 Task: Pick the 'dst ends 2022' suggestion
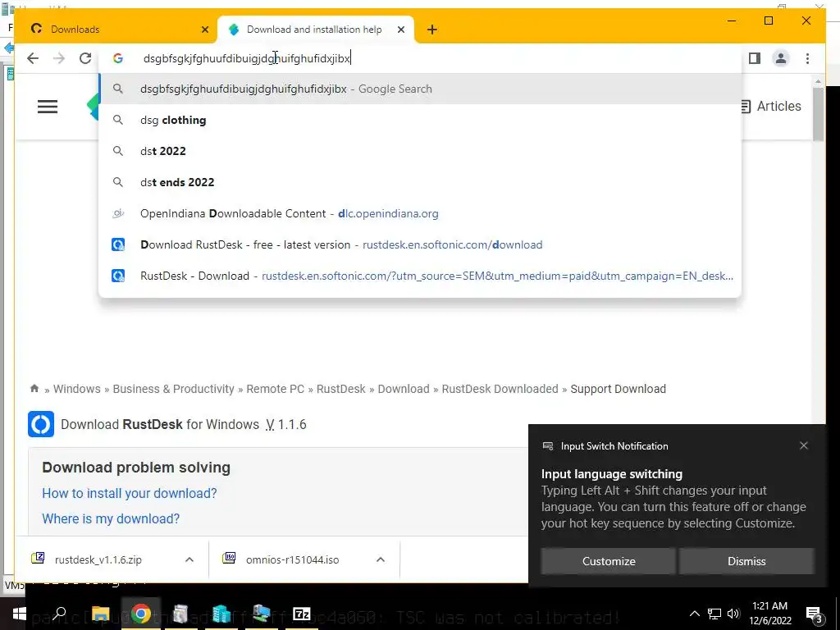click(x=421, y=182)
